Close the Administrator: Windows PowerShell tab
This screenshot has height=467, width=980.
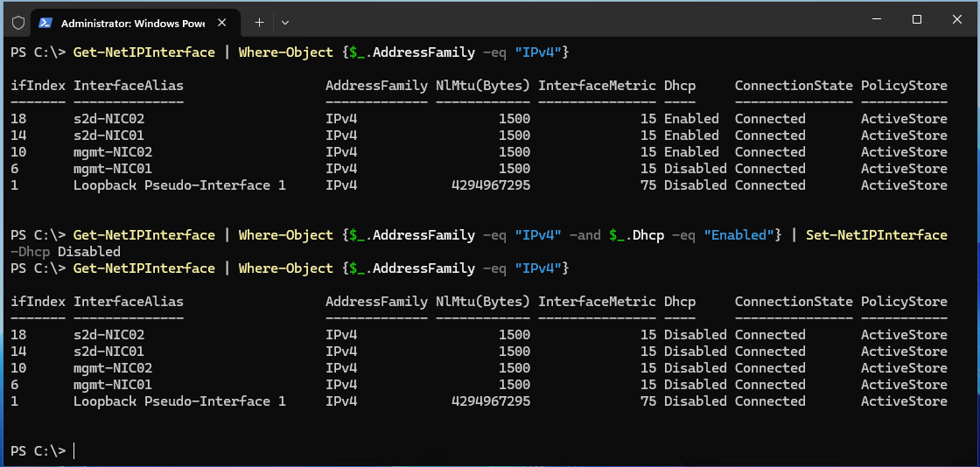(x=224, y=22)
